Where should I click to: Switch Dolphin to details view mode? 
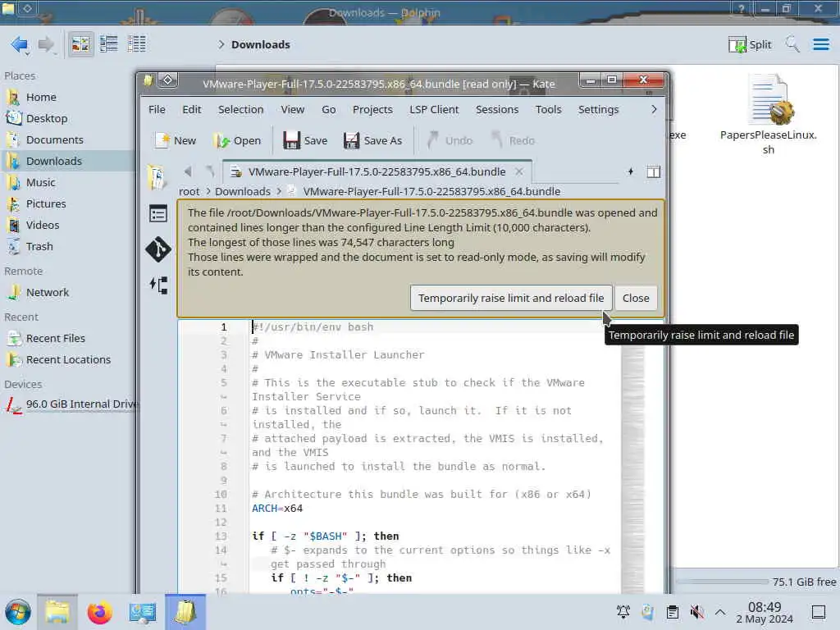137,44
